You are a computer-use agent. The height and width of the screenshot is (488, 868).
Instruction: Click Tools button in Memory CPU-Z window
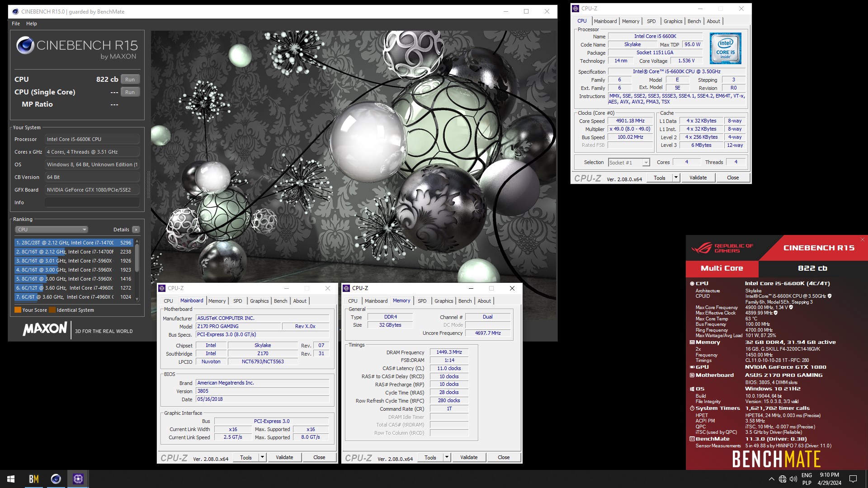pos(430,457)
